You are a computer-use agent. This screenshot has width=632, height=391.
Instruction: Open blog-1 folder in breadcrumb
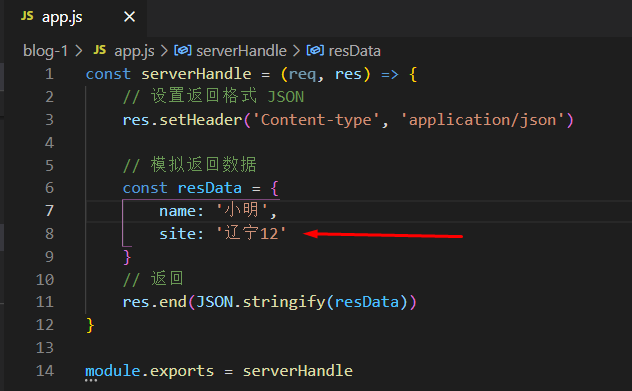pos(45,51)
